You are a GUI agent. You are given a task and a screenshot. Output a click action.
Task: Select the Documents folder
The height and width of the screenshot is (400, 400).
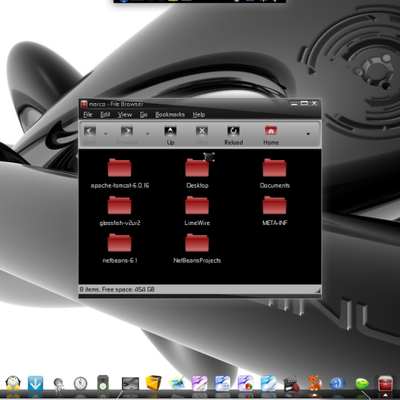[x=274, y=173]
